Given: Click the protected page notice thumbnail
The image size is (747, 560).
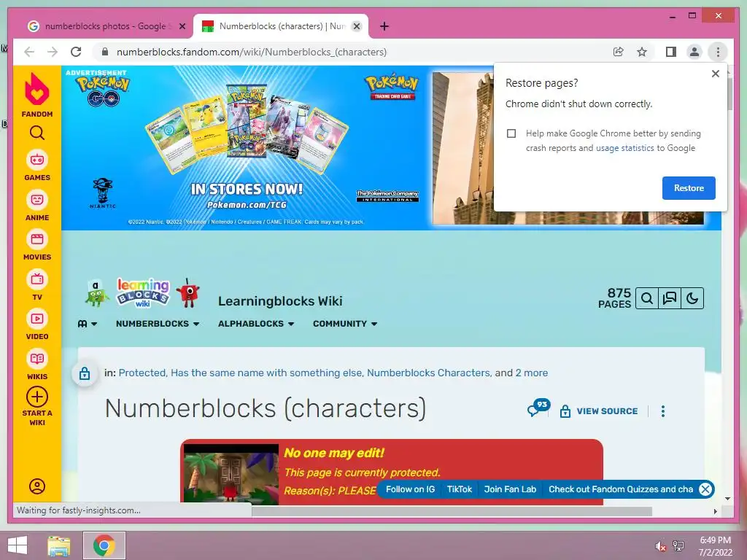Looking at the screenshot, I should click(x=231, y=474).
